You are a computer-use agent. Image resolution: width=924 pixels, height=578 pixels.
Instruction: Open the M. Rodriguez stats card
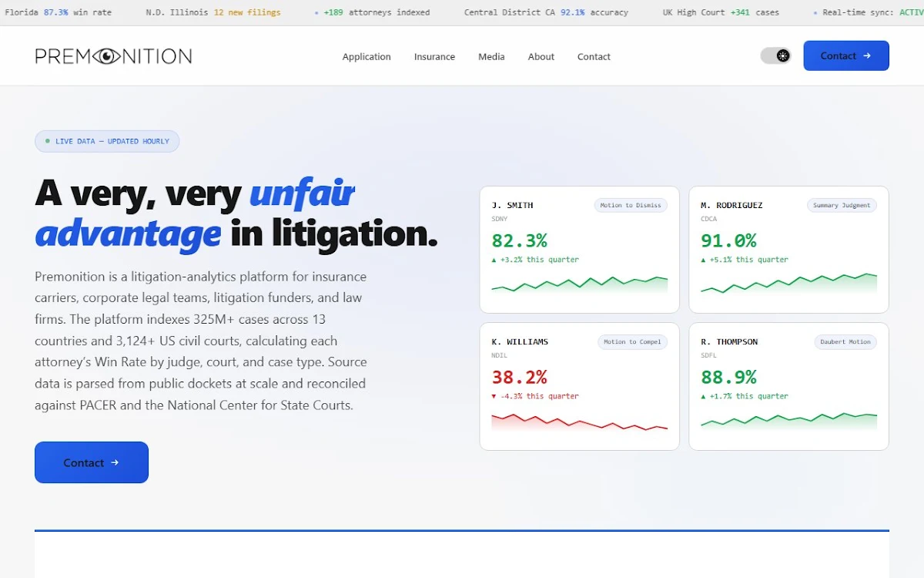point(788,250)
